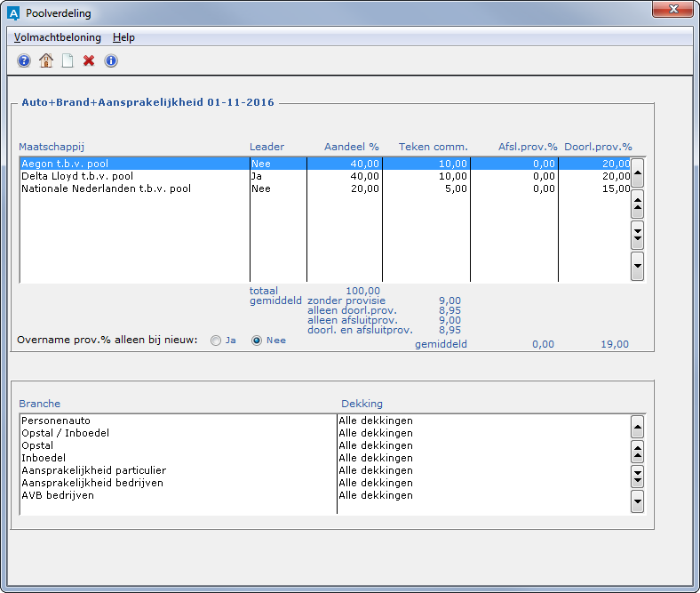Select 'Ja' for Overname prov.% alleen bij nieuw
Image resolution: width=700 pixels, height=593 pixels.
[216, 340]
